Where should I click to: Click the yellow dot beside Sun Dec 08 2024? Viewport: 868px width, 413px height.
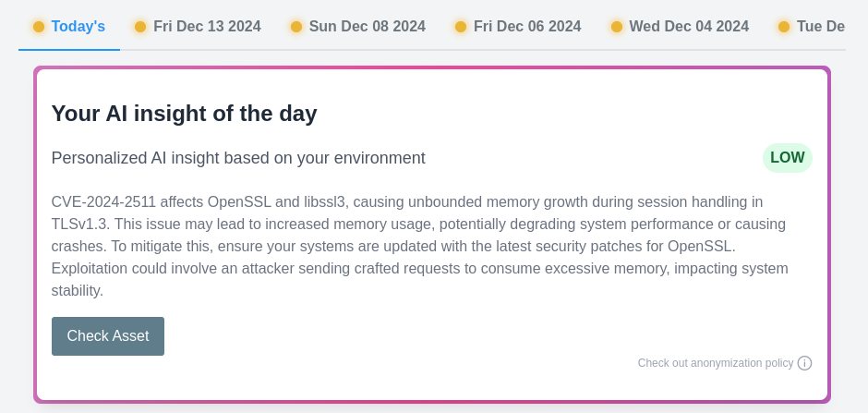[296, 27]
